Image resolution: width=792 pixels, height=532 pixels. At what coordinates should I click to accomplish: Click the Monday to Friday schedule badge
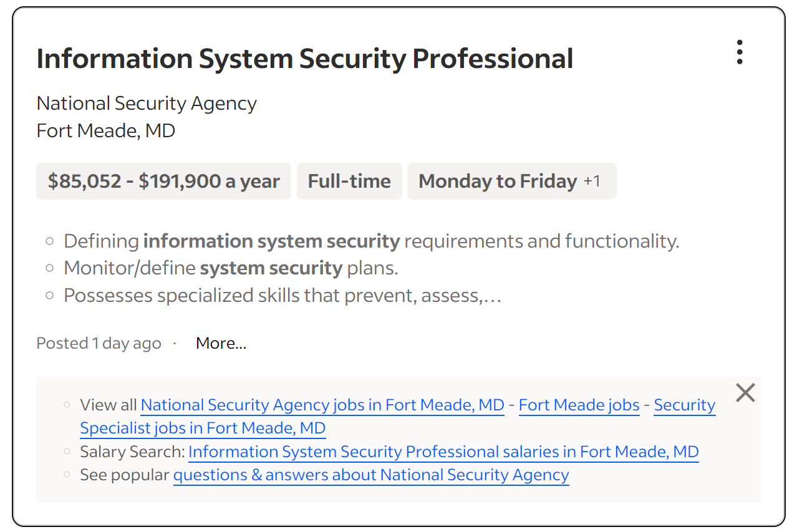click(497, 181)
